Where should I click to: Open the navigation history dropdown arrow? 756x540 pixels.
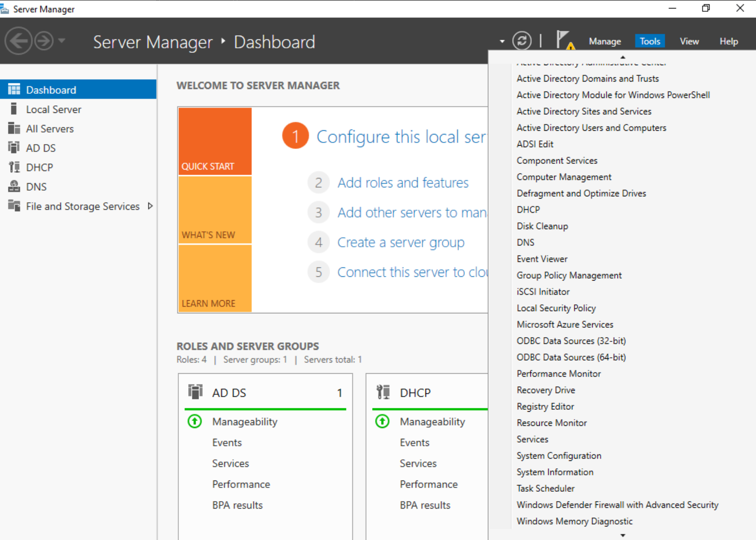coord(61,41)
